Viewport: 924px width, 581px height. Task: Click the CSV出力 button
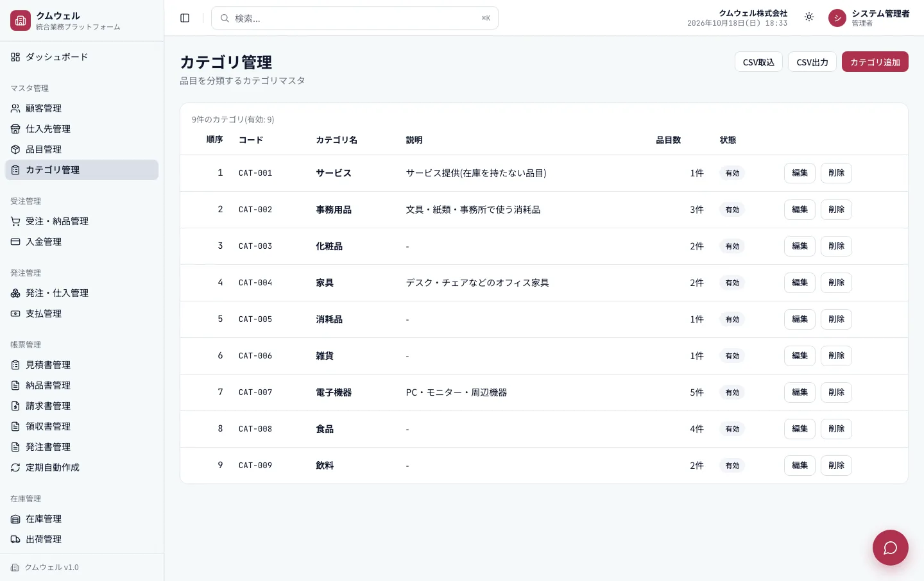click(x=812, y=62)
